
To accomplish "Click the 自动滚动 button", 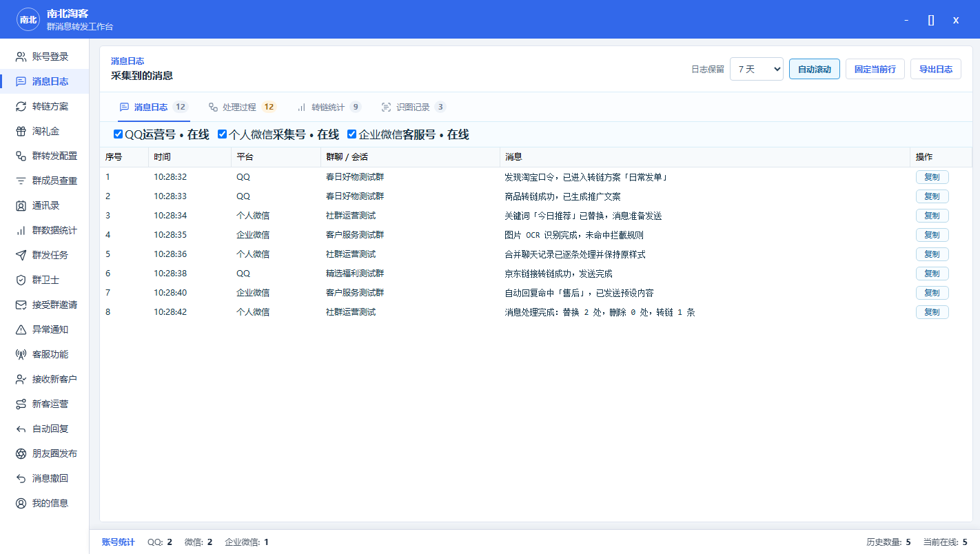I will pyautogui.click(x=815, y=69).
